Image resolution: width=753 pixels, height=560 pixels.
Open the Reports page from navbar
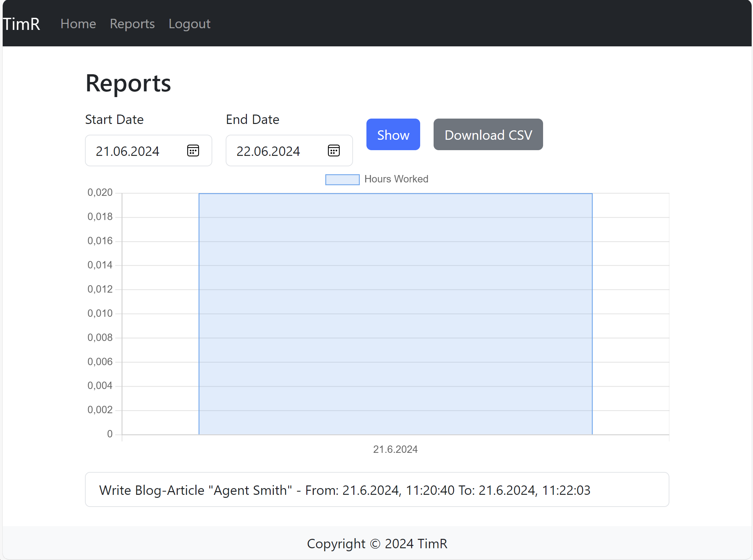tap(132, 24)
